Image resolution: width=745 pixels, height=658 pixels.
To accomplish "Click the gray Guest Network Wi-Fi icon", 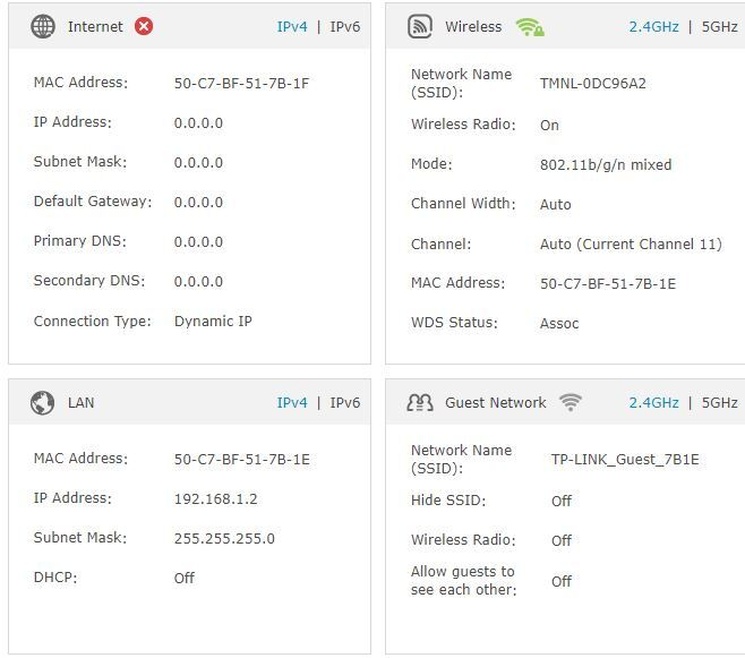I will 570,403.
